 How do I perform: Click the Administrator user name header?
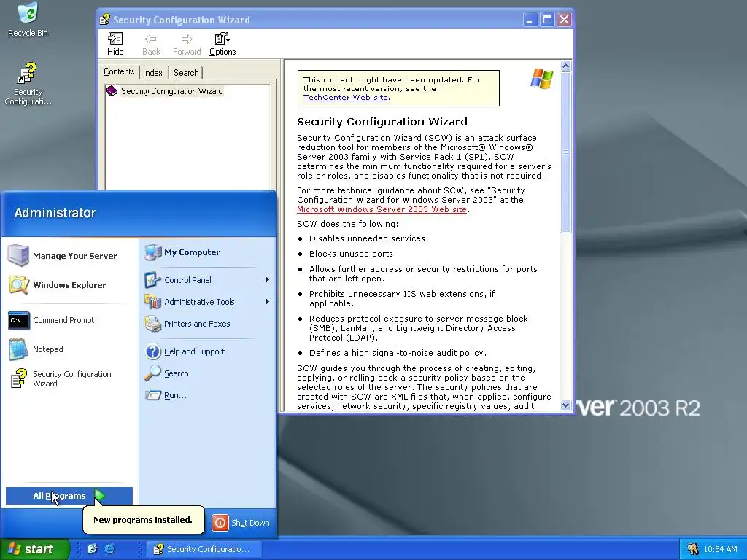55,213
